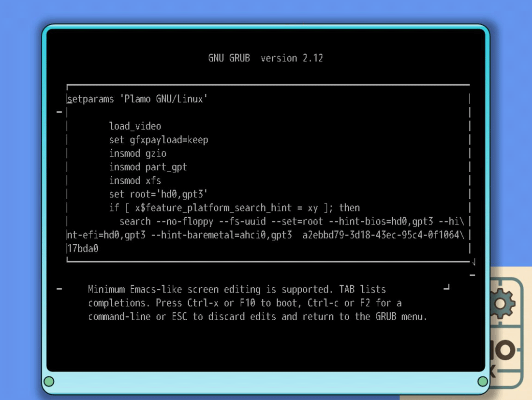Click the 'set gfxpayload=keep' line
Viewport: 532px width, 400px height.
(x=159, y=140)
